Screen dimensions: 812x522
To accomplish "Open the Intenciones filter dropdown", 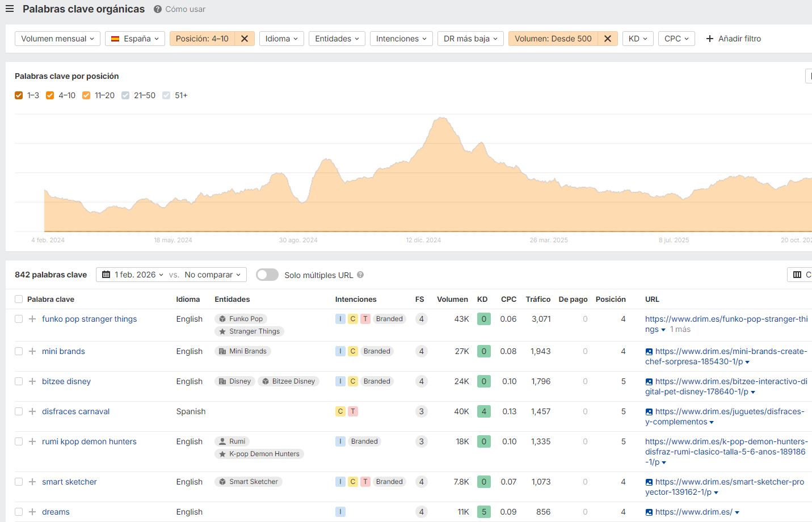I will tap(401, 39).
